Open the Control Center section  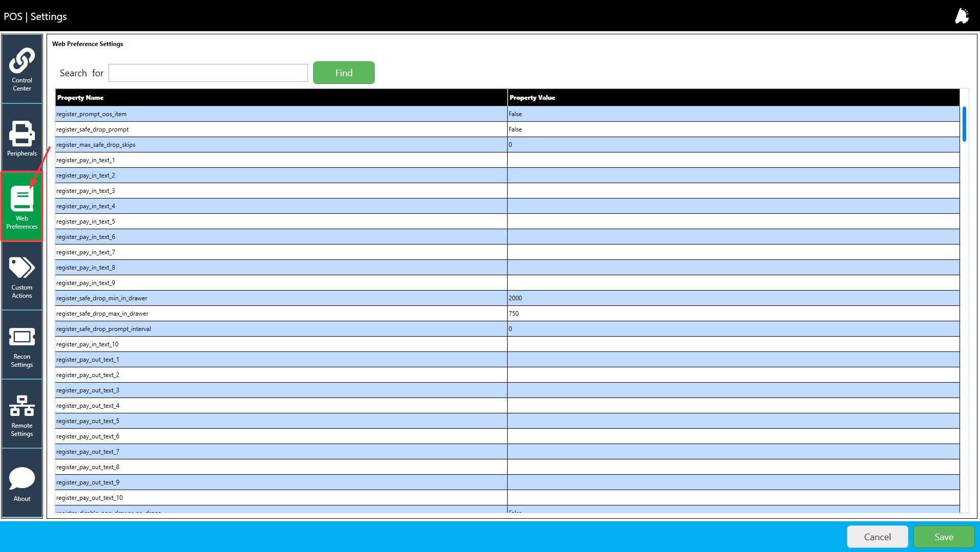pos(22,69)
